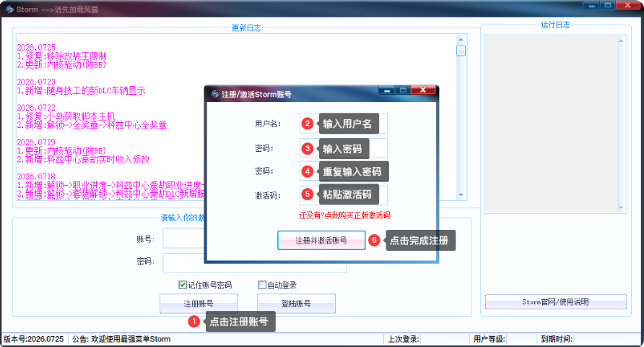Click the 公告 status bar announcement text
The image size is (644, 347).
pos(121,339)
